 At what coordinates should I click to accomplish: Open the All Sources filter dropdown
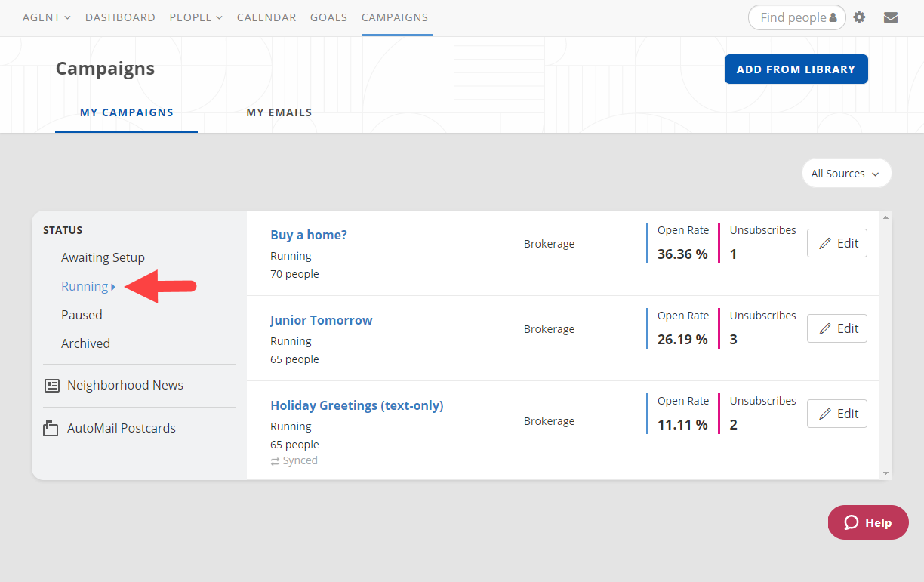[x=845, y=174]
